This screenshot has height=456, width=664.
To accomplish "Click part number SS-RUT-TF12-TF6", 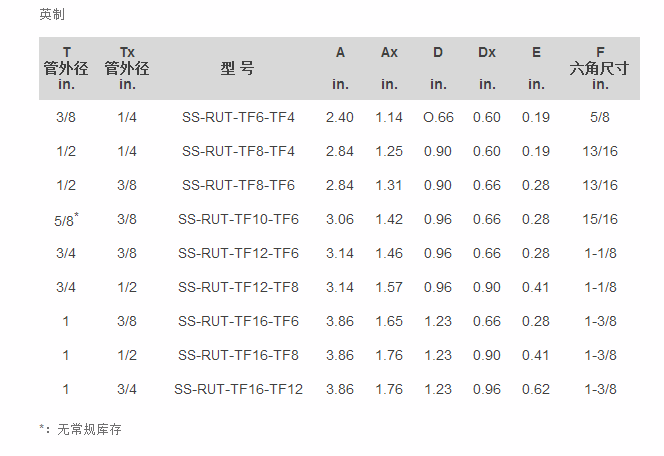I will pyautogui.click(x=238, y=253).
